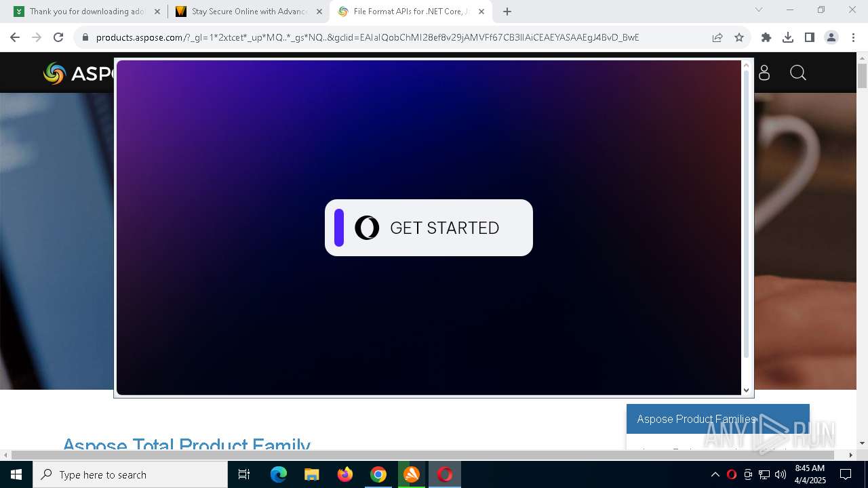Click the Opera logo inside GET STARTED

(367, 228)
